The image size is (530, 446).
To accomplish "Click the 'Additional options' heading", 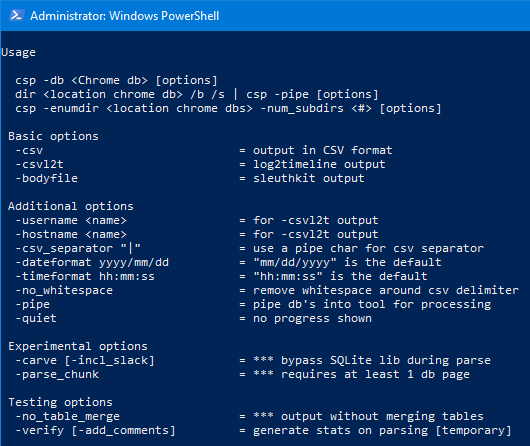I will click(x=71, y=206).
